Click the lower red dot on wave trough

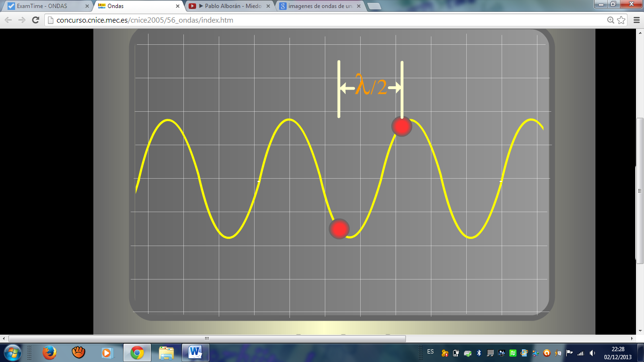coord(339,229)
